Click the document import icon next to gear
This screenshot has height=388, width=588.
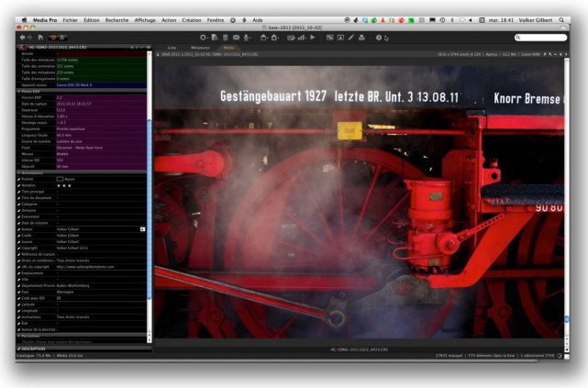(215, 38)
